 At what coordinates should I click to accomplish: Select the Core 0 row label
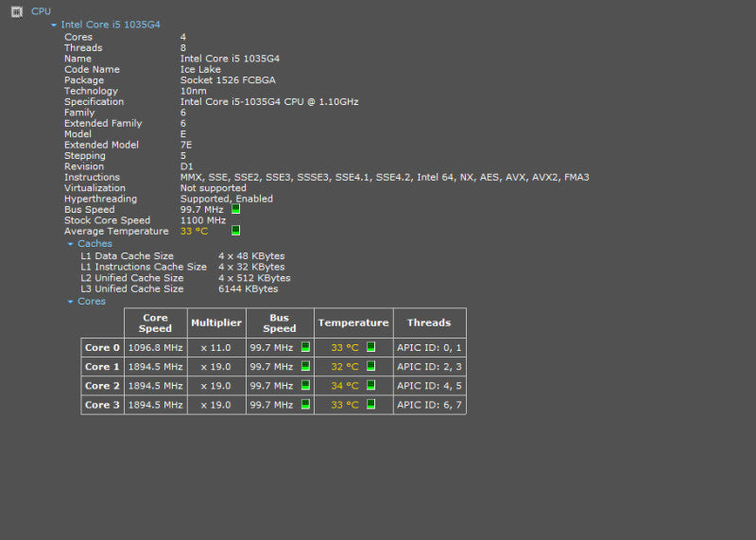pyautogui.click(x=102, y=347)
